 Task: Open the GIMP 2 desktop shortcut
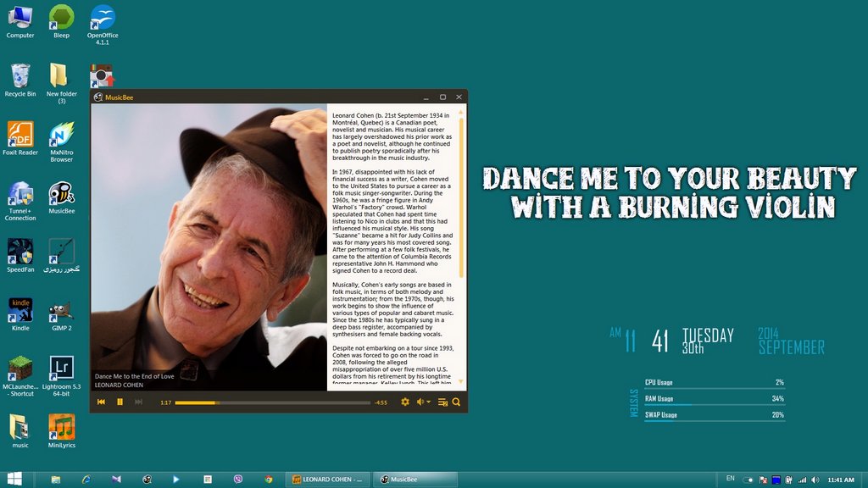pos(61,312)
